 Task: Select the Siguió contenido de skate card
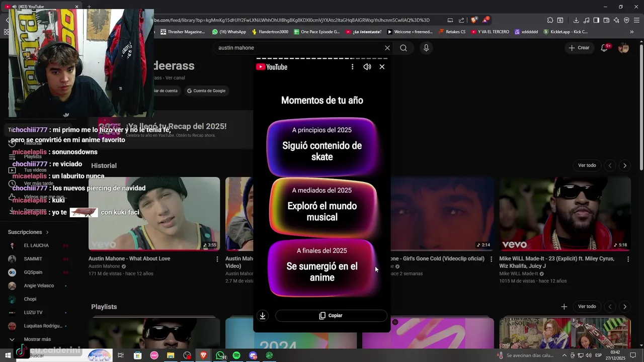coord(322,147)
